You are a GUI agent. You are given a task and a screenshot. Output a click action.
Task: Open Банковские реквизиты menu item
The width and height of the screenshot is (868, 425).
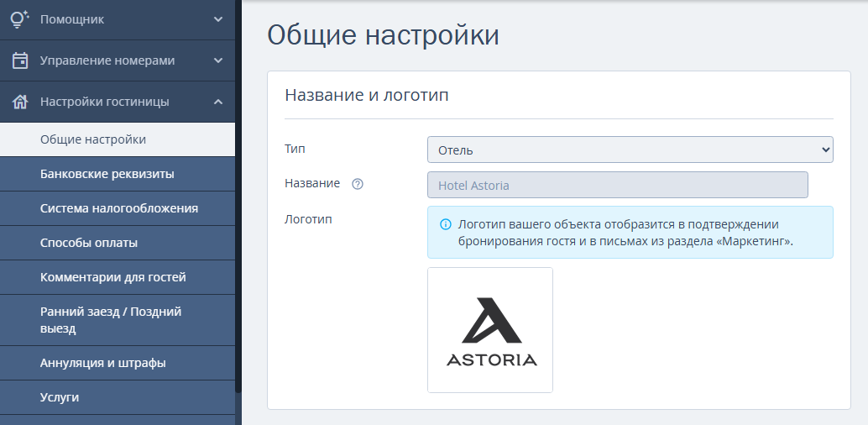tap(107, 174)
